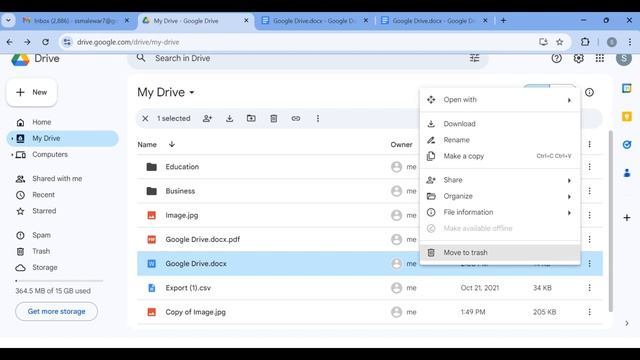Click the trash icon in selection toolbar
This screenshot has height=360, width=640.
pyautogui.click(x=273, y=118)
